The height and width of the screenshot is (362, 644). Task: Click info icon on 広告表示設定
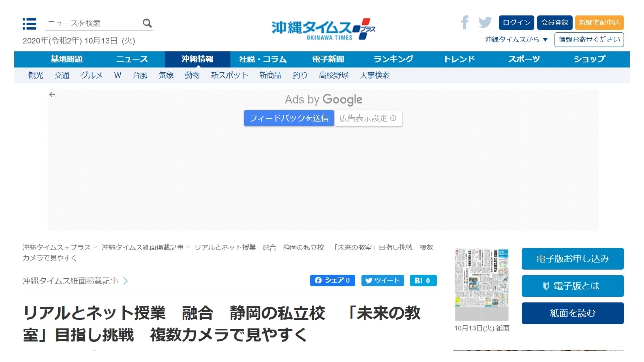coord(393,118)
